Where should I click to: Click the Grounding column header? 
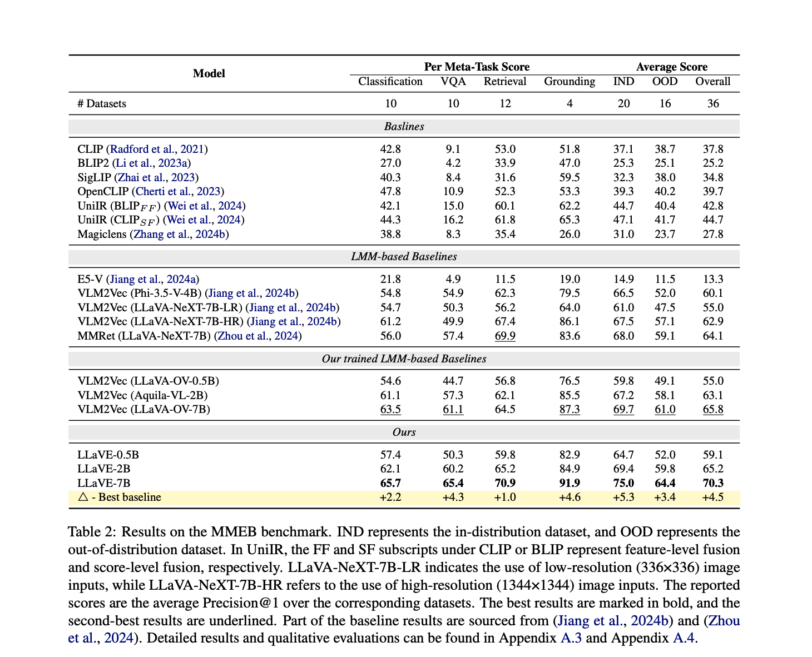coord(569,82)
